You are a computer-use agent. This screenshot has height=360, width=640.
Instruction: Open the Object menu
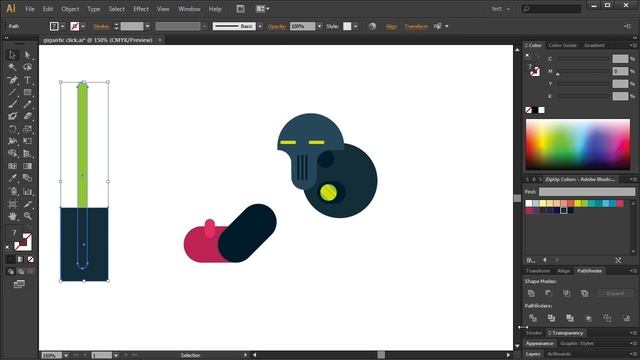[x=70, y=9]
